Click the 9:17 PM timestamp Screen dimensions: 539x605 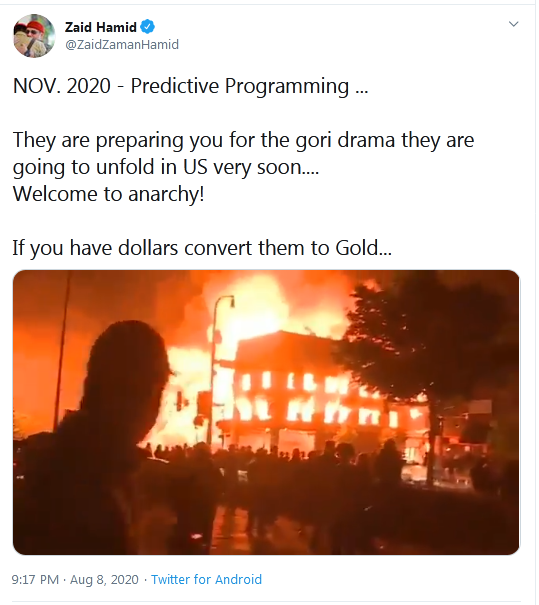pyautogui.click(x=35, y=580)
